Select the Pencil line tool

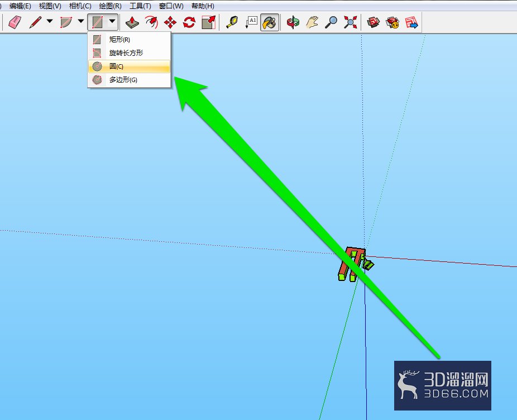[35, 22]
